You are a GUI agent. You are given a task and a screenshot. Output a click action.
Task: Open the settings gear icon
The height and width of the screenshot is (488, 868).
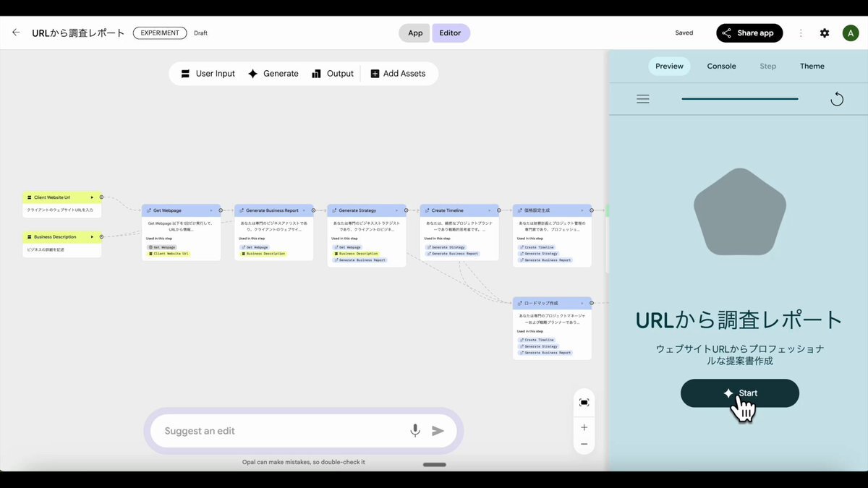pos(825,33)
